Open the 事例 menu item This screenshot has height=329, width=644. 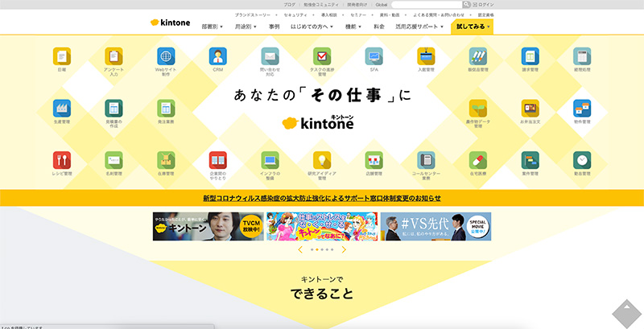[x=274, y=27]
